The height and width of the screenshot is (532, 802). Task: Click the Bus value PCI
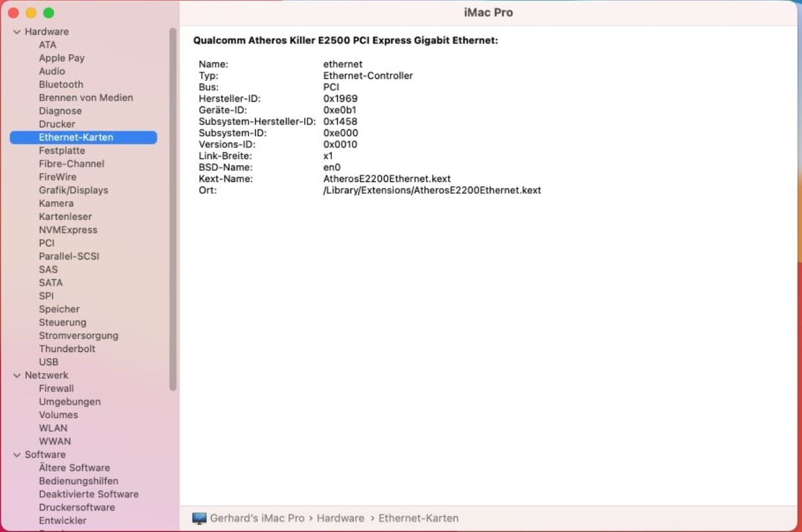pyautogui.click(x=331, y=87)
